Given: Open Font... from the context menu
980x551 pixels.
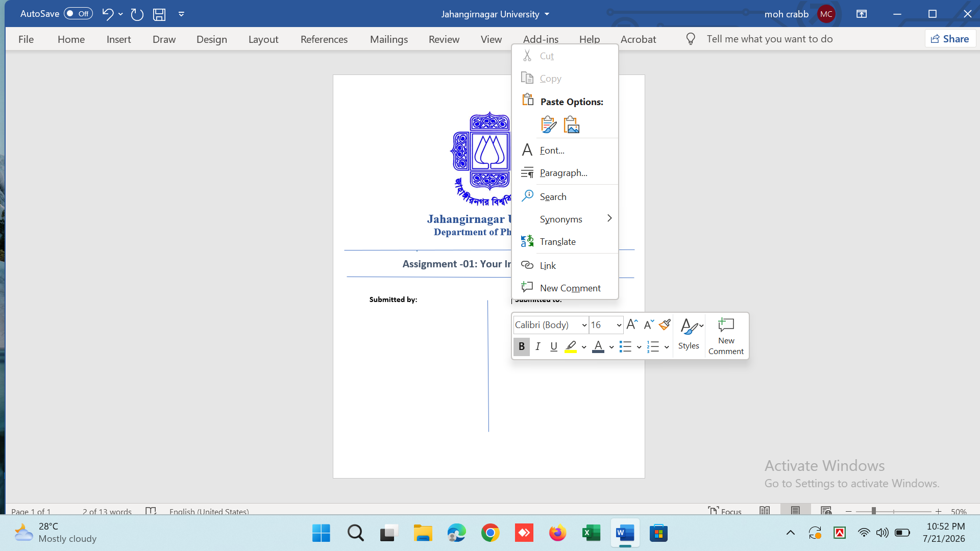Looking at the screenshot, I should coord(565,150).
